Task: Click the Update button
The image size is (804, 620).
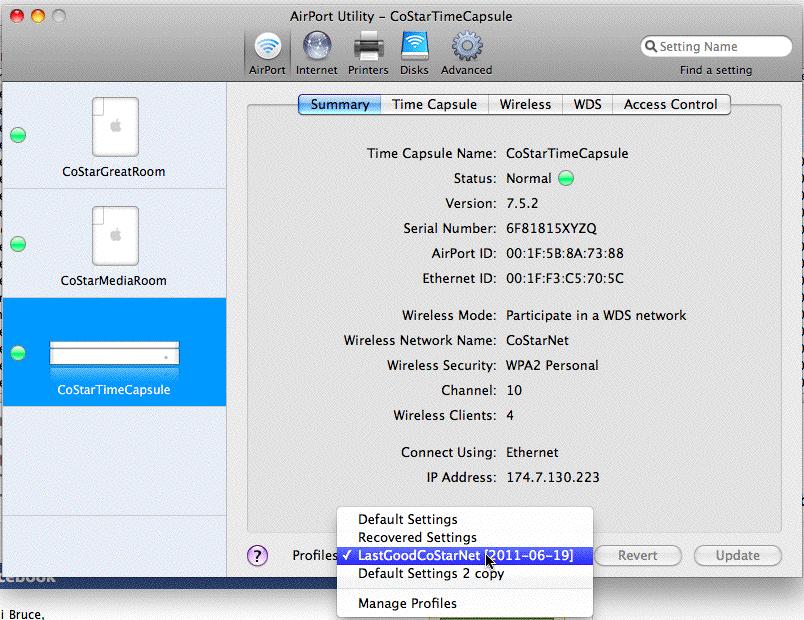Action: click(x=737, y=555)
